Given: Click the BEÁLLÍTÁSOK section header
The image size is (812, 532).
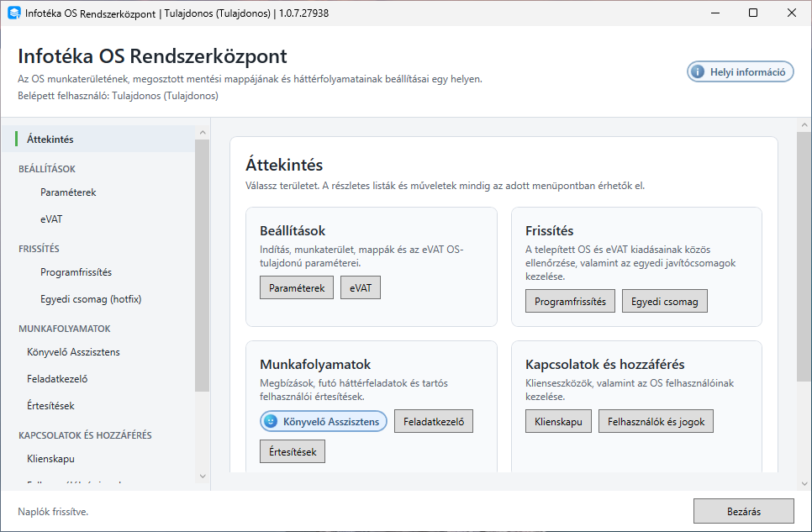Looking at the screenshot, I should pos(47,169).
